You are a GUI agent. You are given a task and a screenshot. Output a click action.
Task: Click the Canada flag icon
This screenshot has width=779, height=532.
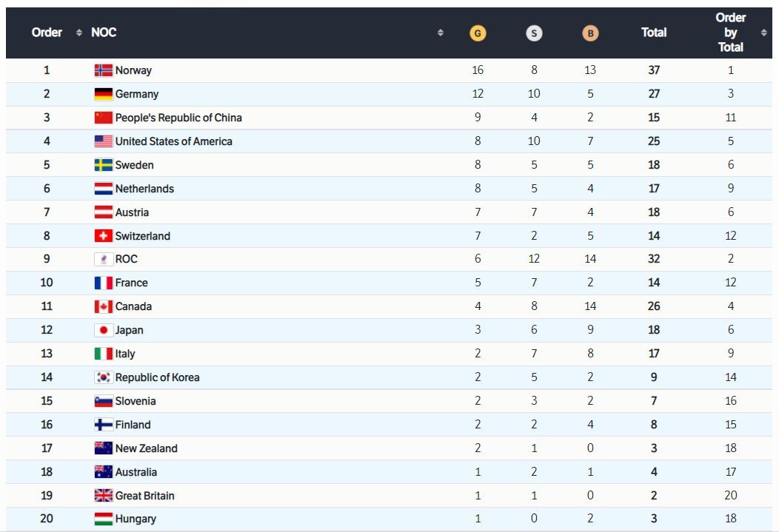coord(103,307)
